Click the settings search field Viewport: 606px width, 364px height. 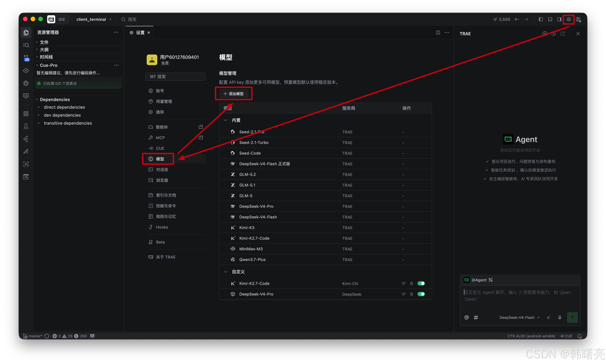tap(175, 76)
